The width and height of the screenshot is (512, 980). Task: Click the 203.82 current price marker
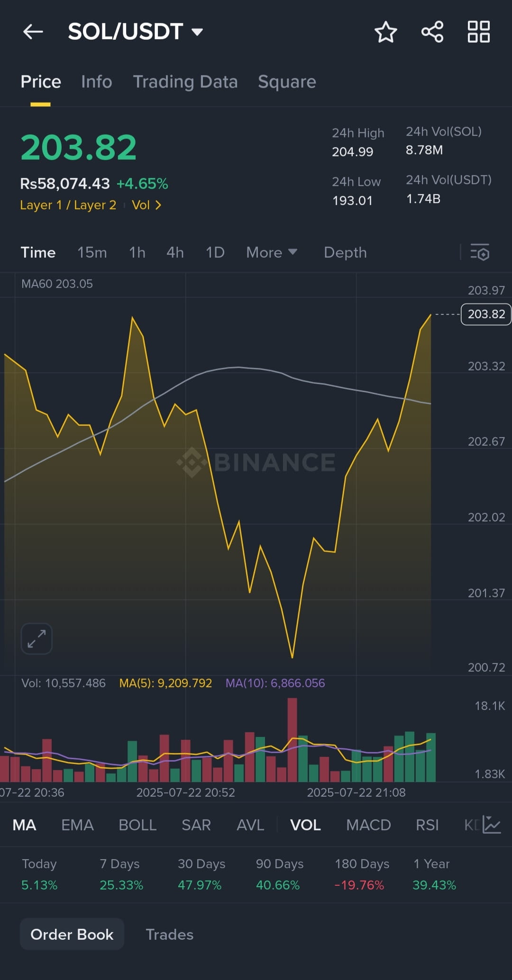tap(486, 314)
